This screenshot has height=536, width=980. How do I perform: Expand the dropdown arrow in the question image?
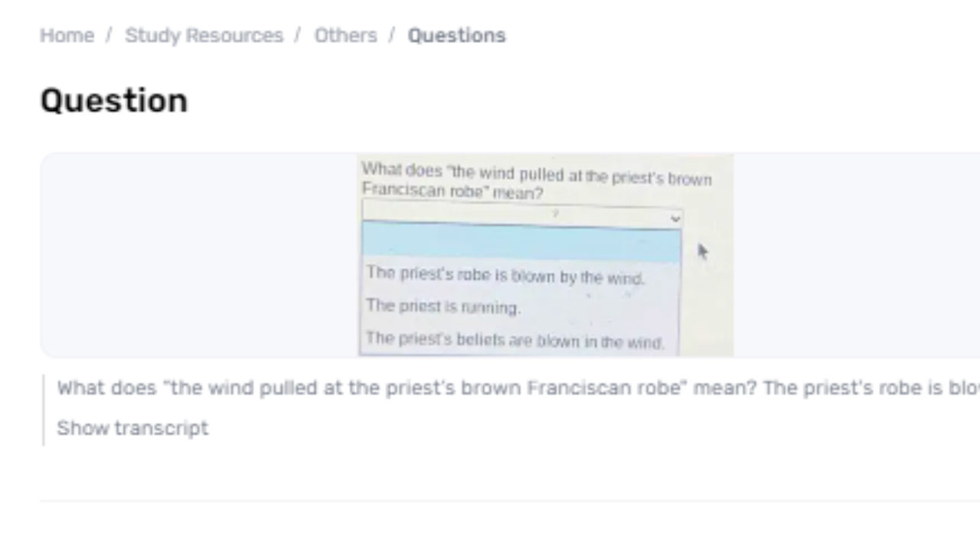coord(675,219)
